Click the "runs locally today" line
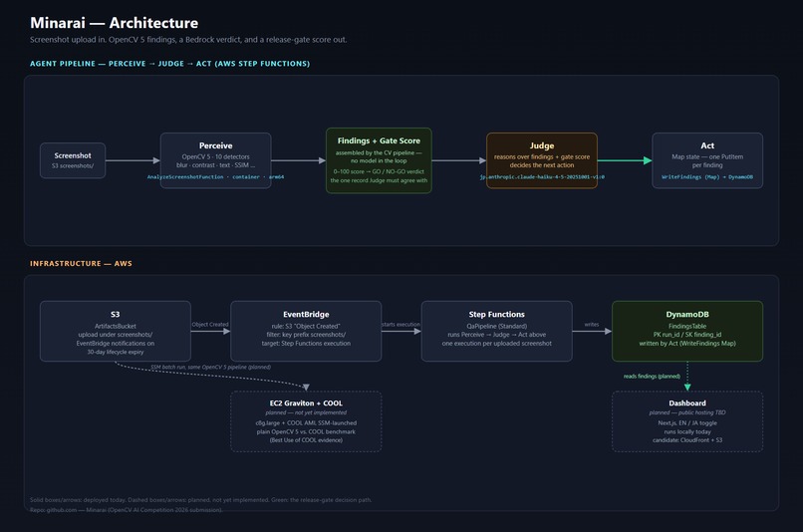 (x=687, y=431)
